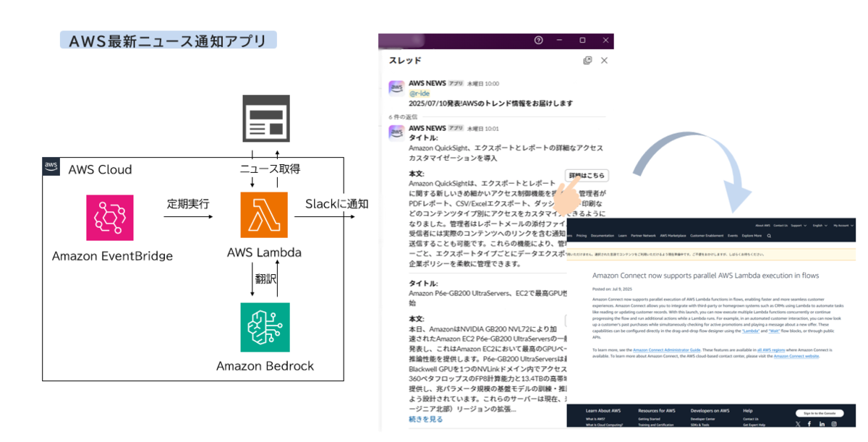Image resolution: width=868 pixels, height=442 pixels.
Task: Click the 木曜日 10:01 timestamp
Action: click(x=482, y=128)
